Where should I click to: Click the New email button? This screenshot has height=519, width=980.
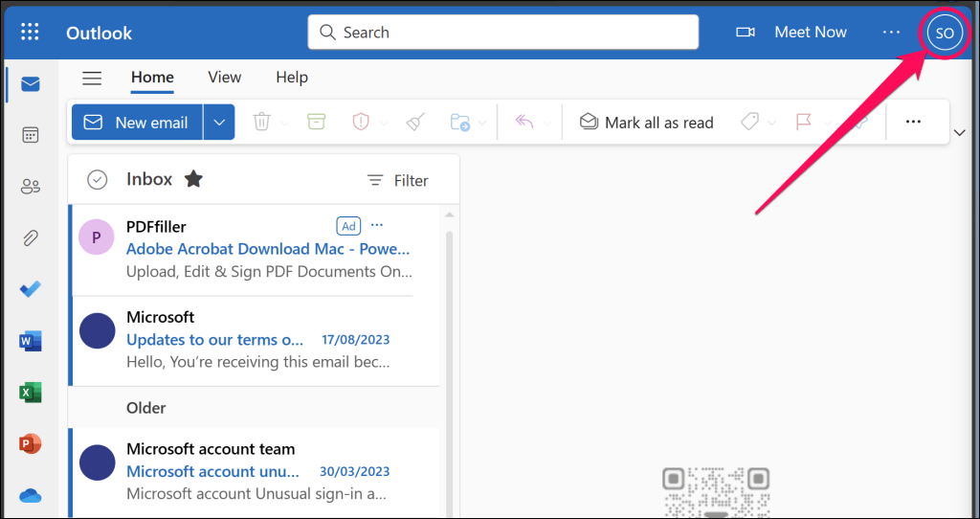pos(138,122)
